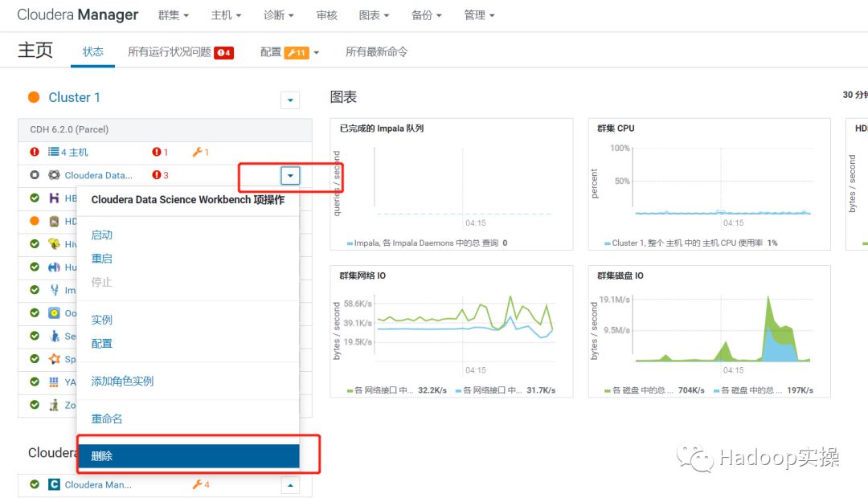Open the Cluster 1 link
Viewport: 868px width, 498px height.
coord(74,97)
